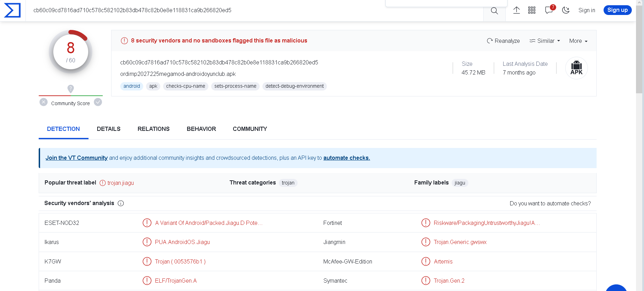Open the Join the VT Community link
The height and width of the screenshot is (291, 644).
pyautogui.click(x=77, y=158)
